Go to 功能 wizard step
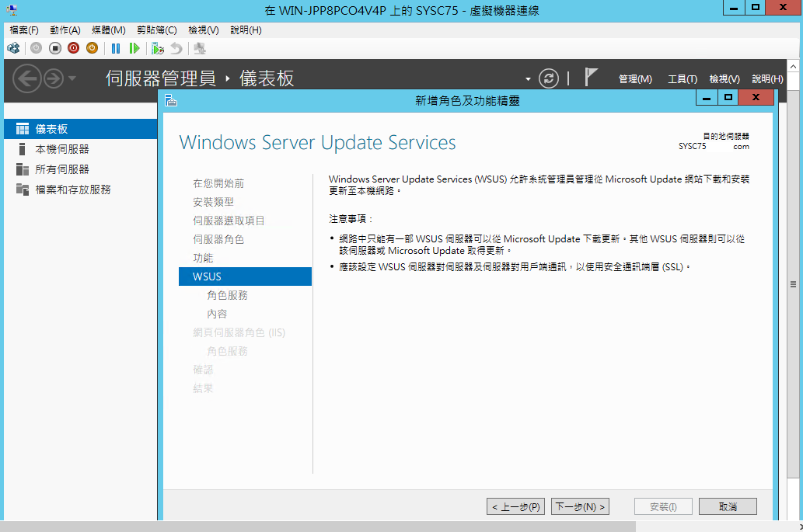This screenshot has height=532, width=803. coord(203,258)
